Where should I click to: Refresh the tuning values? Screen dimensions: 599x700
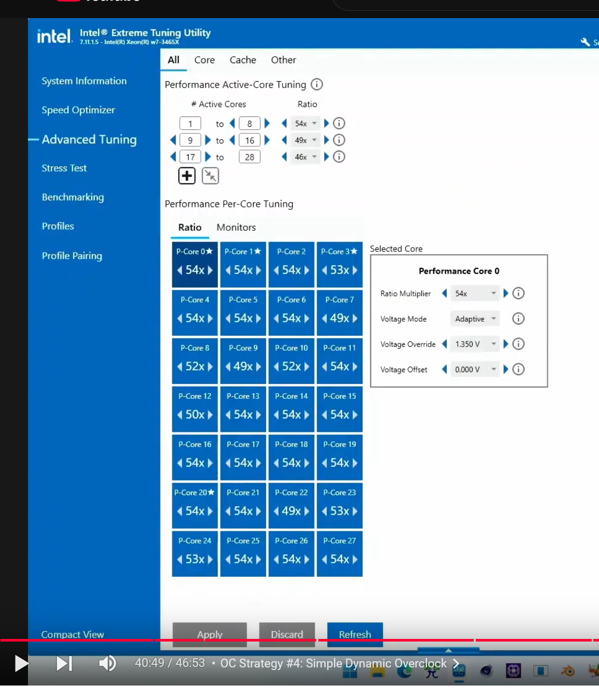click(x=355, y=634)
